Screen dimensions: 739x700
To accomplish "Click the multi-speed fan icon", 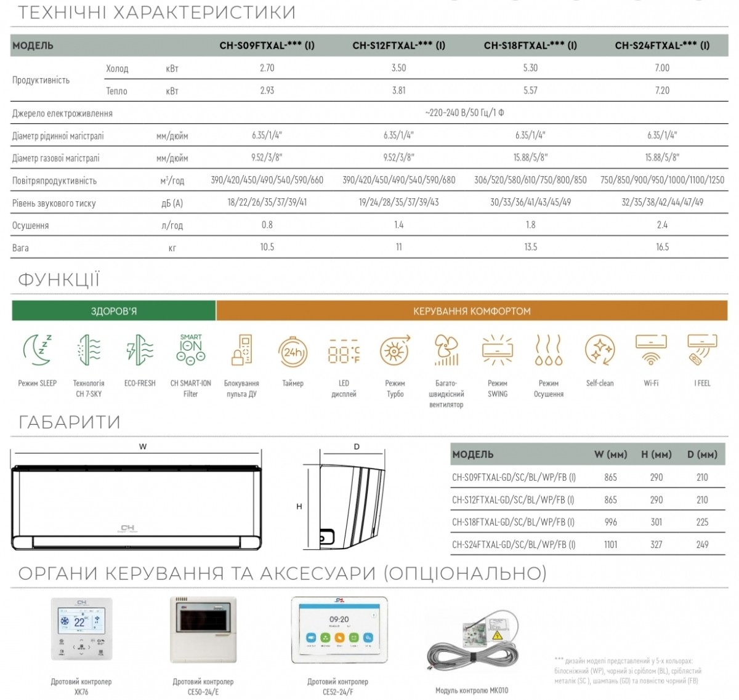I will 446,350.
